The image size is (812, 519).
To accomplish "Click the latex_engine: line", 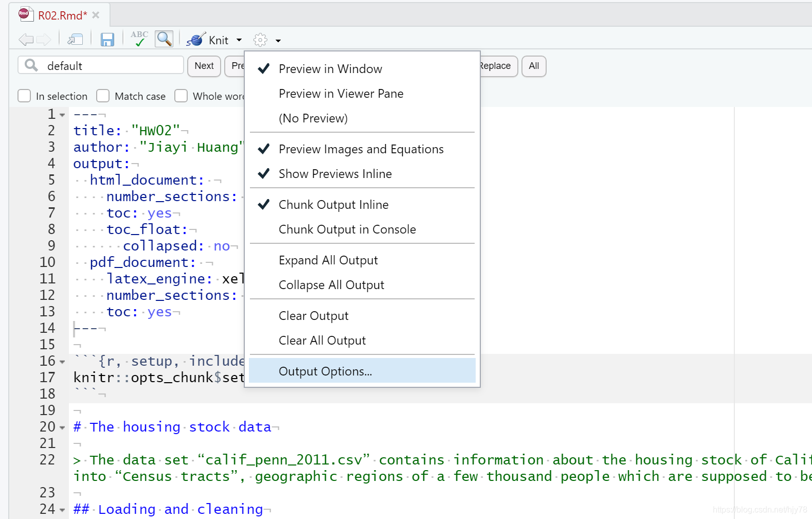I will click(175, 279).
